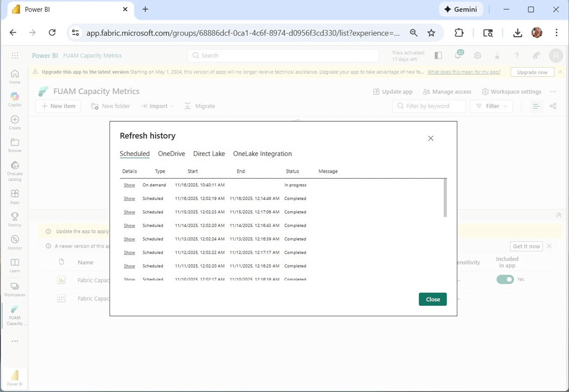
Task: Show details for the On demand refresh
Action: tap(129, 185)
